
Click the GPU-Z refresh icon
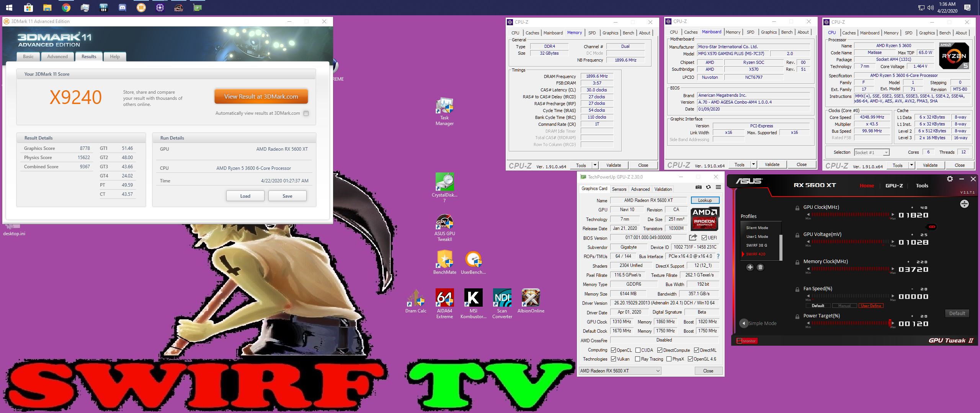click(709, 187)
